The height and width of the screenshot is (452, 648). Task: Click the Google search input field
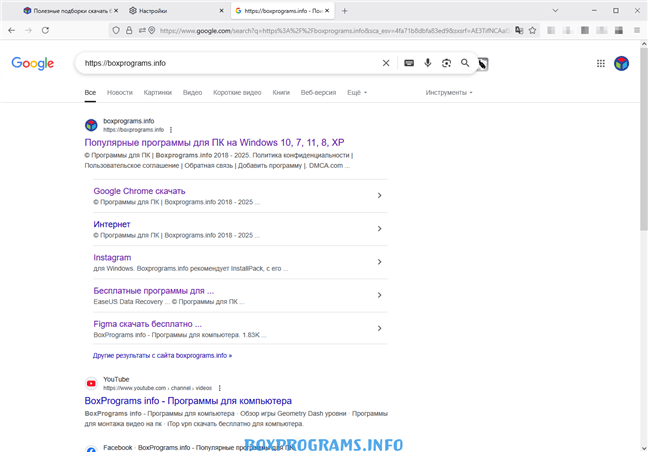tap(229, 63)
